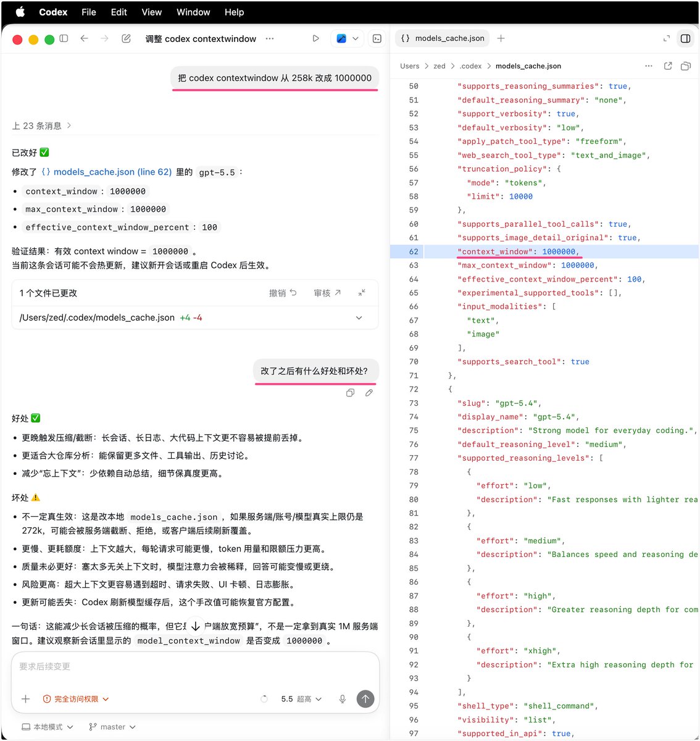Expand the editor panel to fullscreen

(667, 38)
